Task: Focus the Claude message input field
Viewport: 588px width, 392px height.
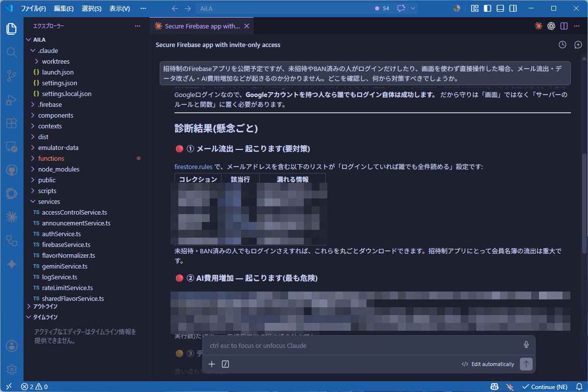Action: pos(363,345)
